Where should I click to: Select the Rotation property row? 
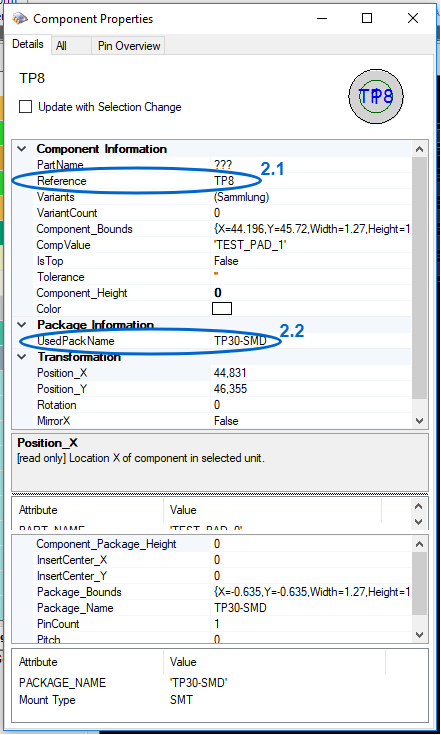click(224, 405)
